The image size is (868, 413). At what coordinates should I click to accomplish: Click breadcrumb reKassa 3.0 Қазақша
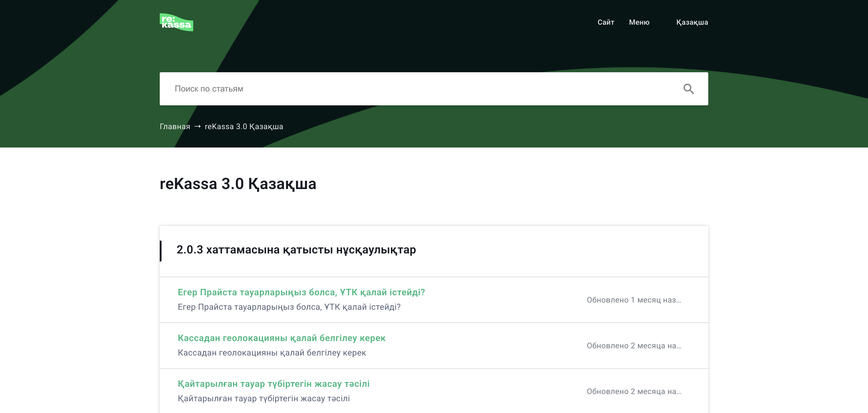[x=244, y=126]
